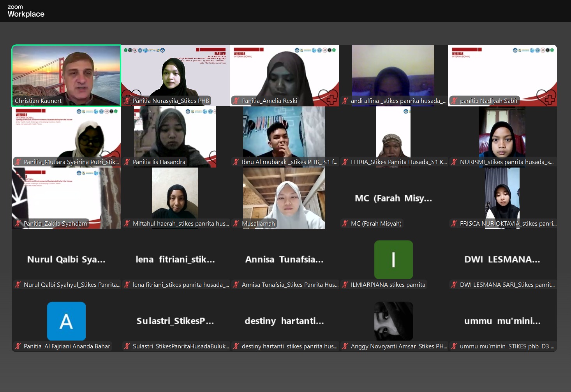This screenshot has width=571, height=392.
Task: Click the blue "A" avatar tile
Action: pyautogui.click(x=66, y=321)
